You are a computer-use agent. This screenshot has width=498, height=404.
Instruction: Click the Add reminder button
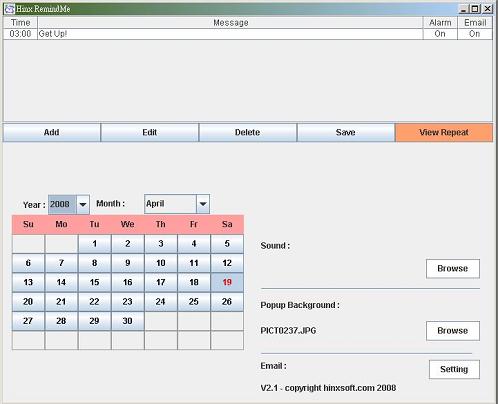[x=52, y=132]
